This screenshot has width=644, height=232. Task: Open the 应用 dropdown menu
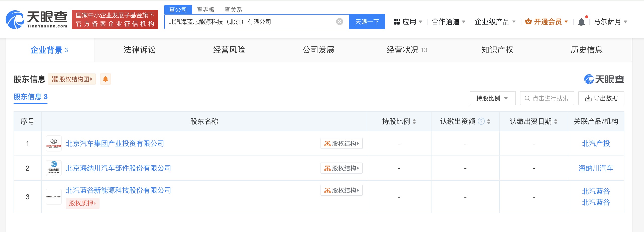tap(408, 22)
